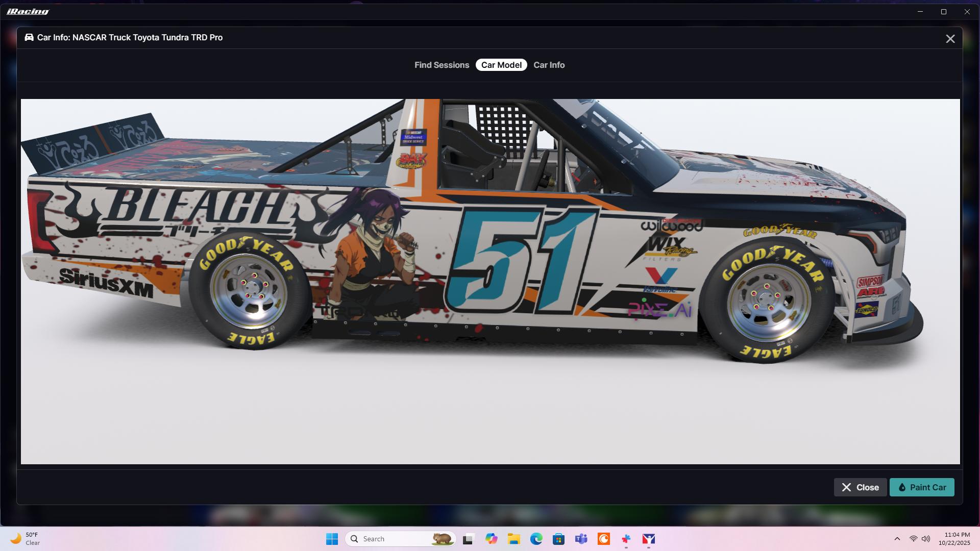Click the Paint Car button

click(922, 487)
